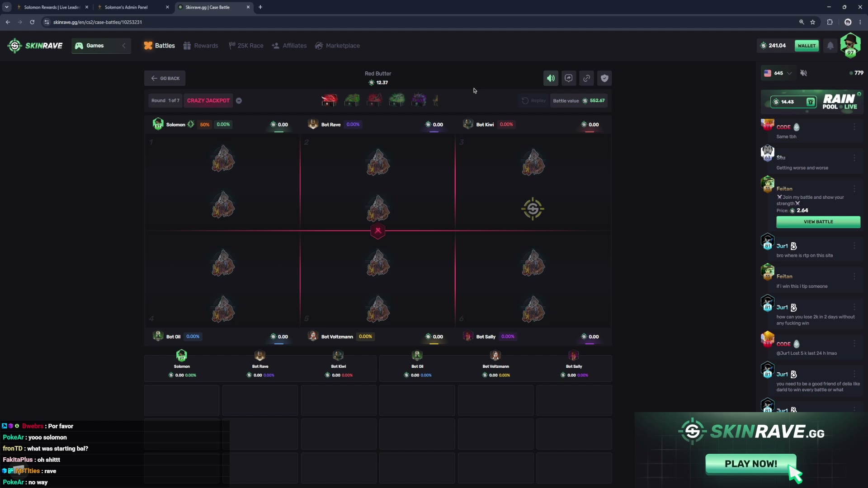This screenshot has width=868, height=488.
Task: Click Bot Sally's avatar in the bottom header
Action: coord(468,336)
